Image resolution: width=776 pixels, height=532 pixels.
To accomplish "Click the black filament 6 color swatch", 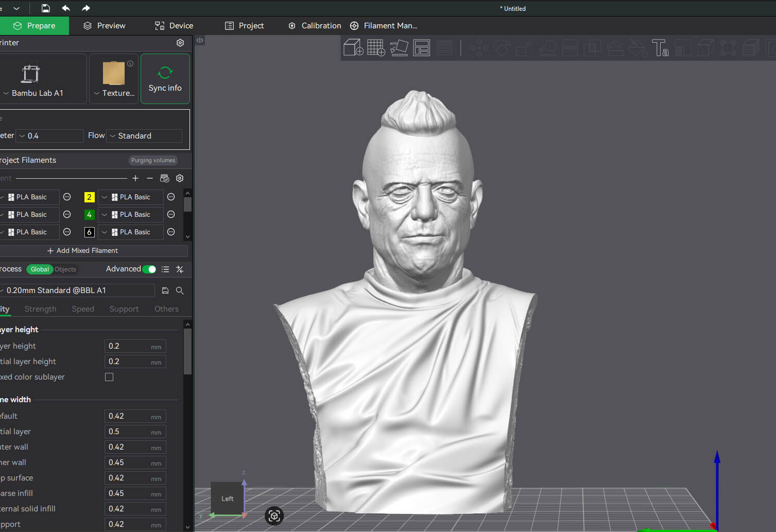I will [89, 232].
